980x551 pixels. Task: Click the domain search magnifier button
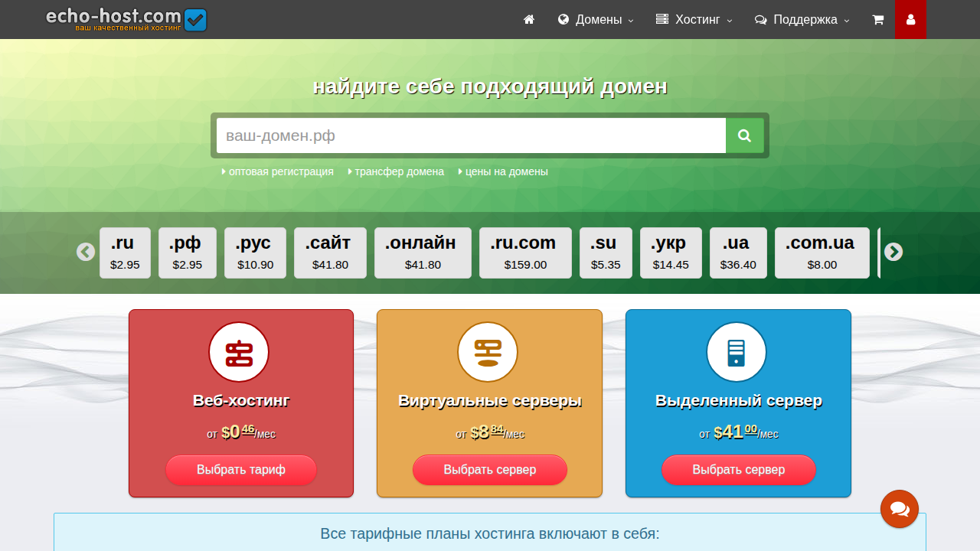(745, 135)
